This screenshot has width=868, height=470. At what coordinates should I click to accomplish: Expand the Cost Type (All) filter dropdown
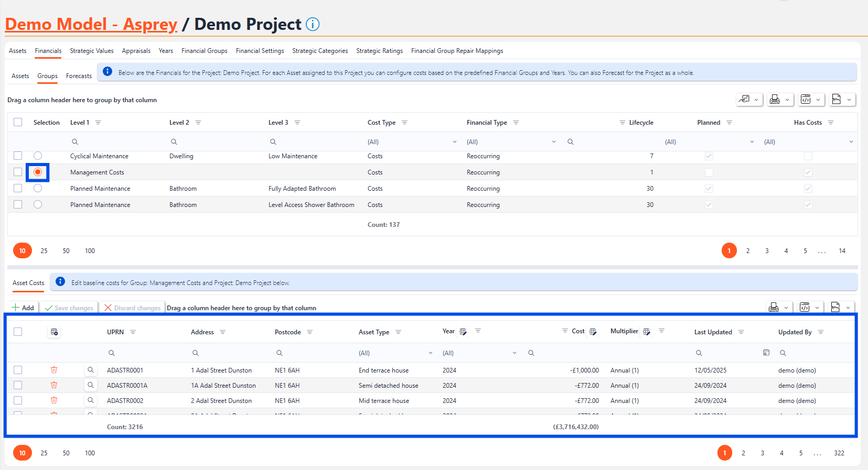454,142
